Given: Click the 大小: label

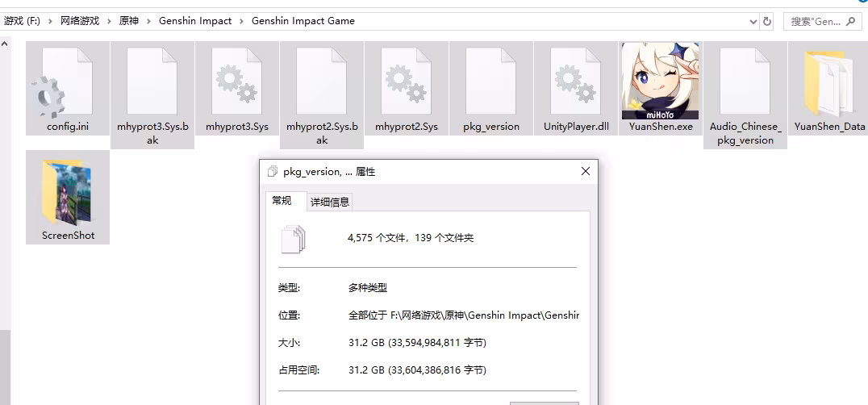Looking at the screenshot, I should pos(289,343).
